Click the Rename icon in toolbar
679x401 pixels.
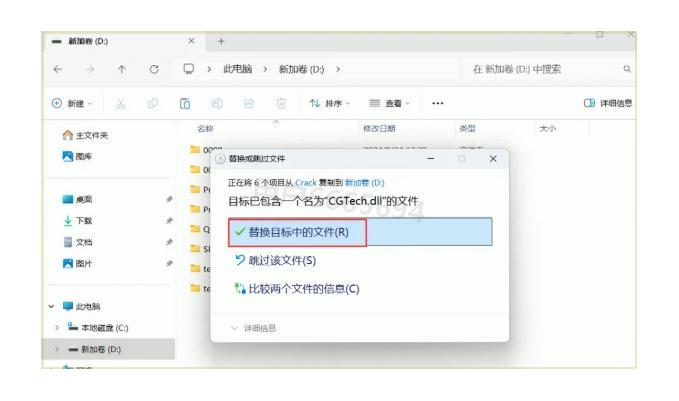pyautogui.click(x=217, y=103)
